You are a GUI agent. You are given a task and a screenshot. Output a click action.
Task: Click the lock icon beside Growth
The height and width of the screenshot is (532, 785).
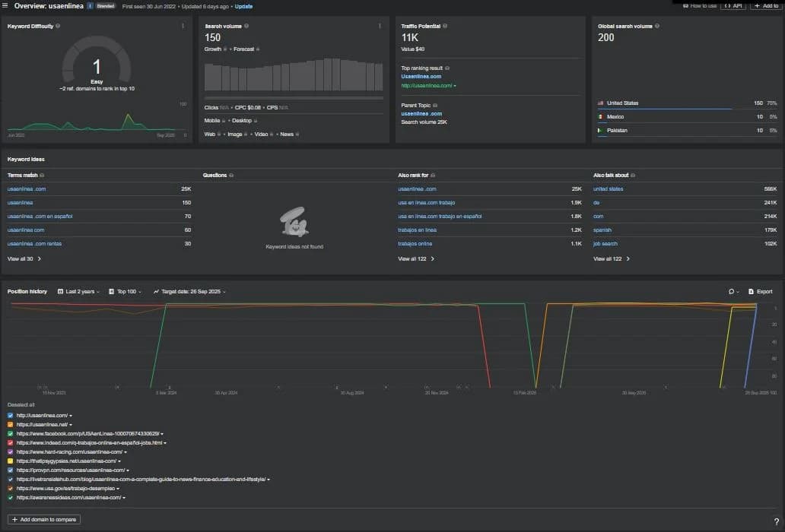click(225, 49)
